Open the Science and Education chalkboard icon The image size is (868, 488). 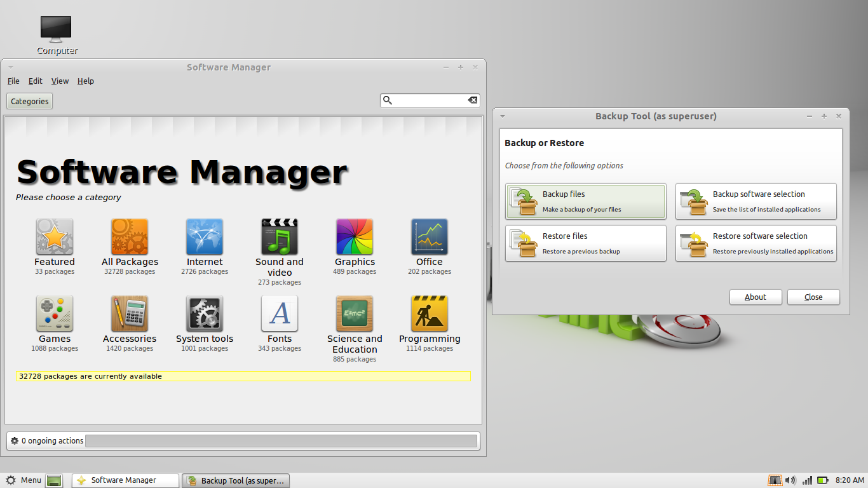(355, 314)
